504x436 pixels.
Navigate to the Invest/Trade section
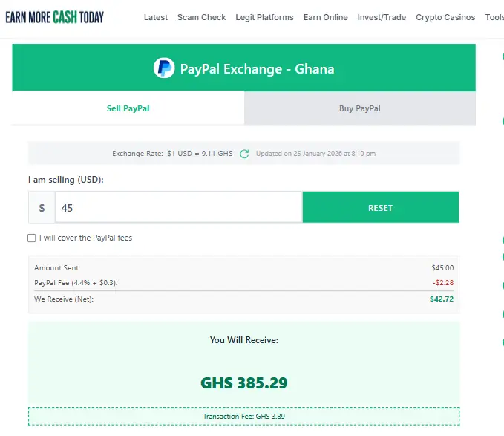(x=382, y=17)
